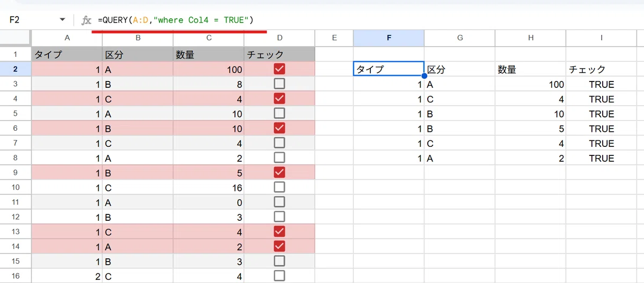Click empty cell E1
This screenshot has height=283, width=644.
334,54
